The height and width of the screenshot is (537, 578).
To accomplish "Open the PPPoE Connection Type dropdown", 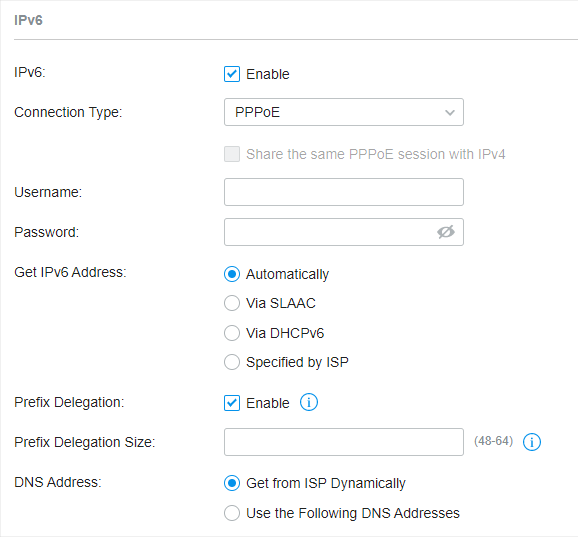I will tap(344, 112).
